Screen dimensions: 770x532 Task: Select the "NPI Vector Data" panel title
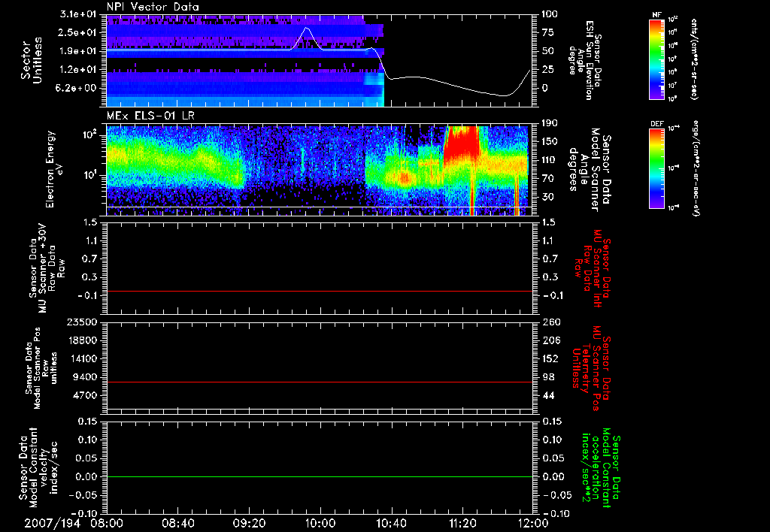[153, 7]
